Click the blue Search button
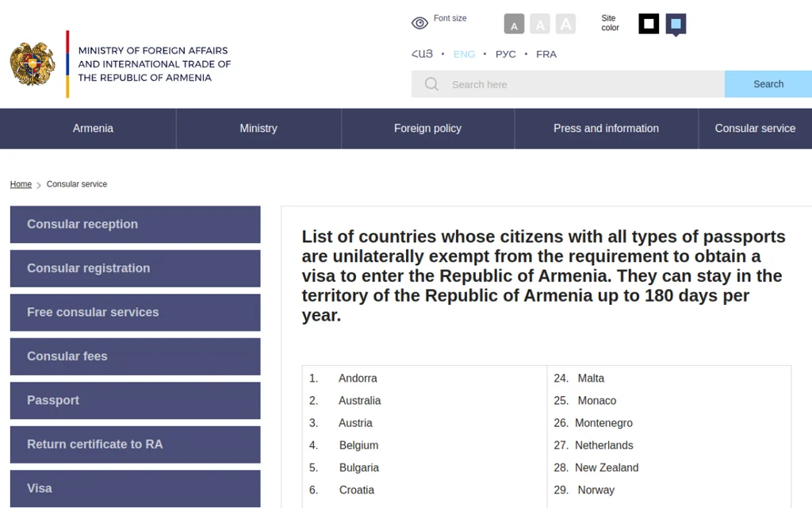The image size is (812, 508). tap(768, 84)
